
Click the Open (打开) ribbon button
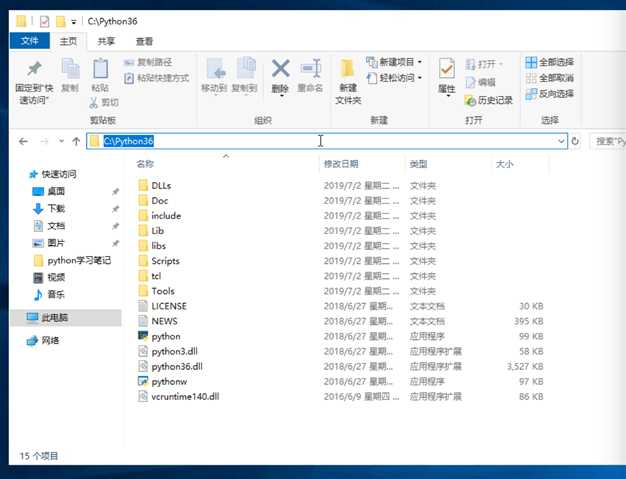pyautogui.click(x=484, y=64)
